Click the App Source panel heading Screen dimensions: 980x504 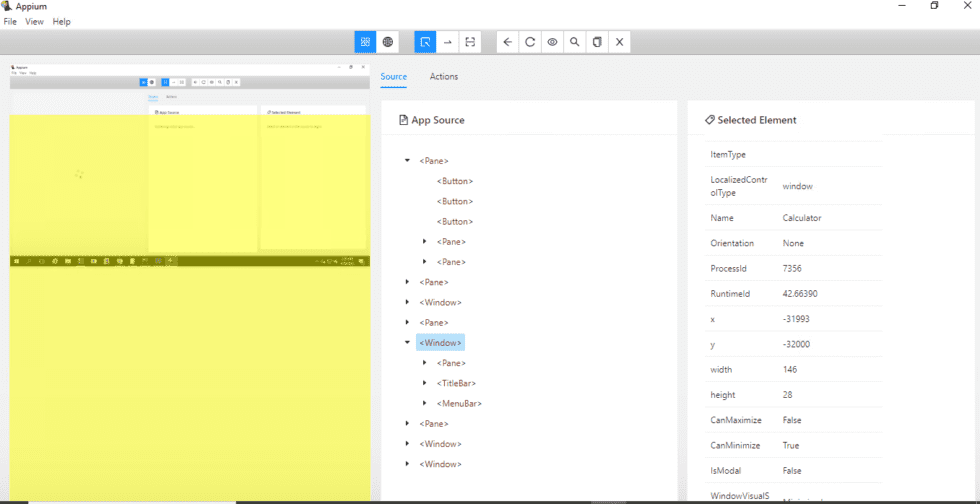point(432,120)
